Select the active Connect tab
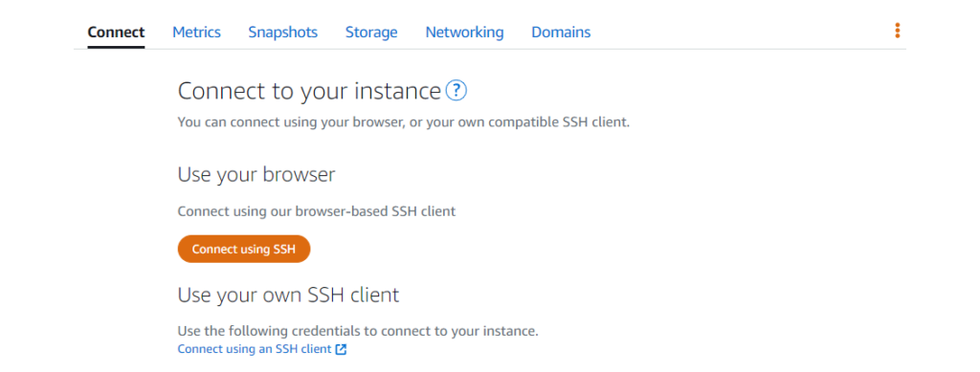The image size is (980, 372). 116,32
